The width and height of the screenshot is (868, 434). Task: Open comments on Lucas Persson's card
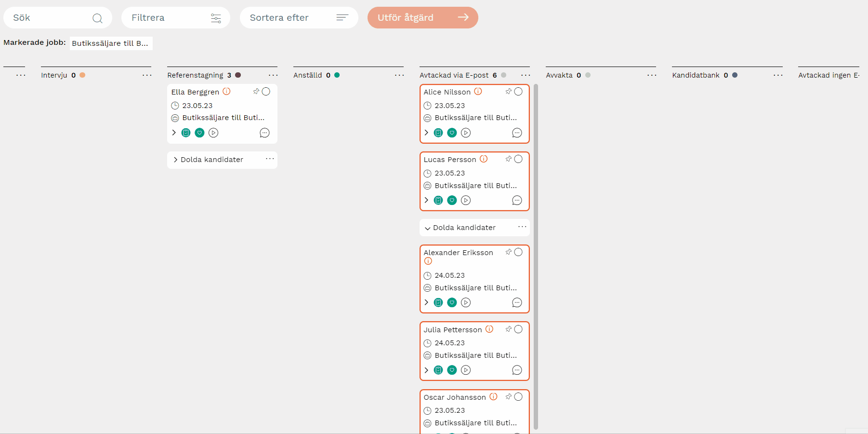coord(517,200)
